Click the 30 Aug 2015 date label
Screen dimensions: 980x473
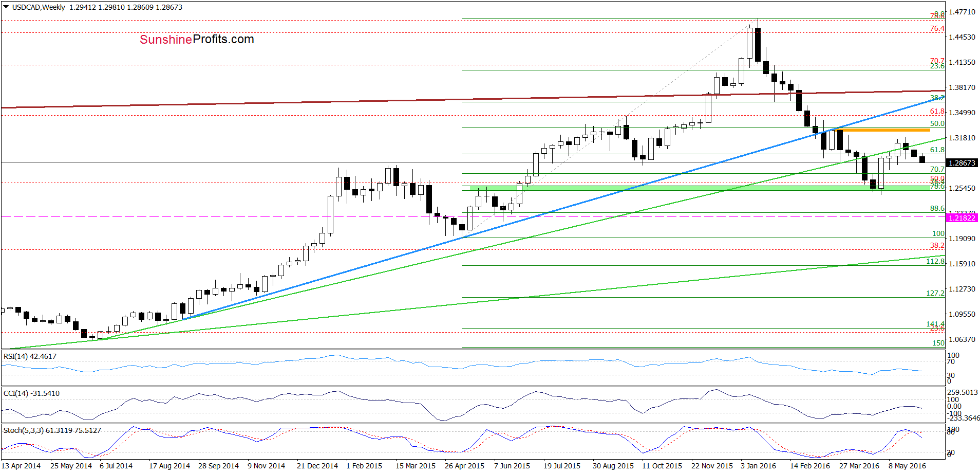click(613, 466)
